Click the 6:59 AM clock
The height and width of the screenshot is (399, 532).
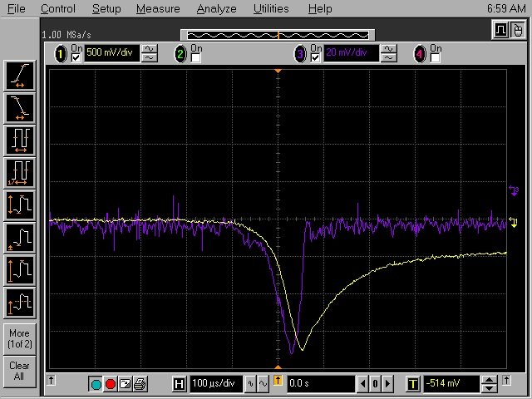pyautogui.click(x=506, y=8)
